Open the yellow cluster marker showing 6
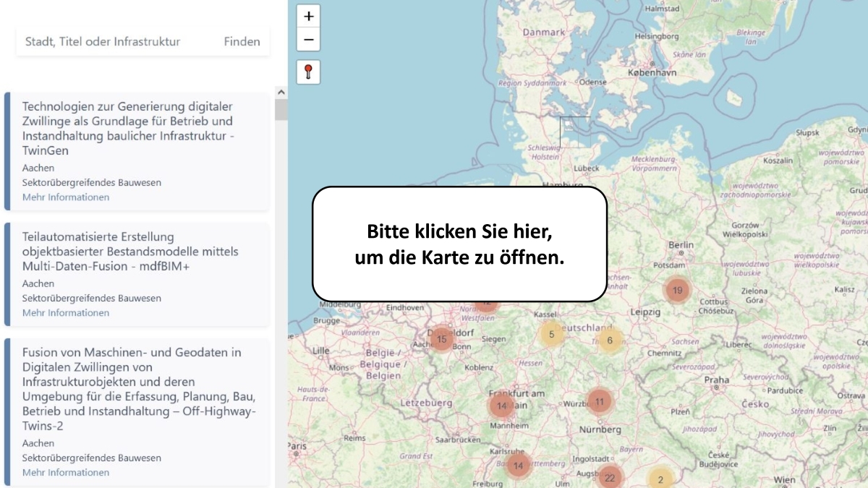The image size is (868, 488). tap(610, 341)
